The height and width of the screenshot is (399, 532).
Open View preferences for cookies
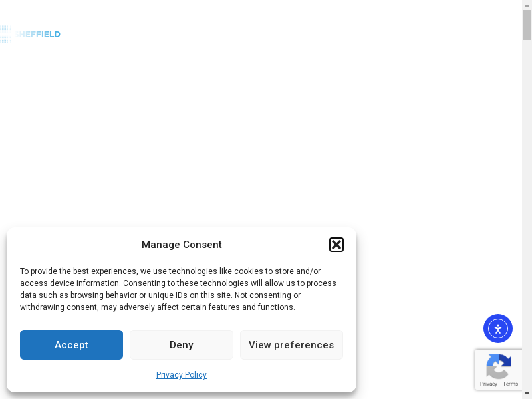point(291,345)
